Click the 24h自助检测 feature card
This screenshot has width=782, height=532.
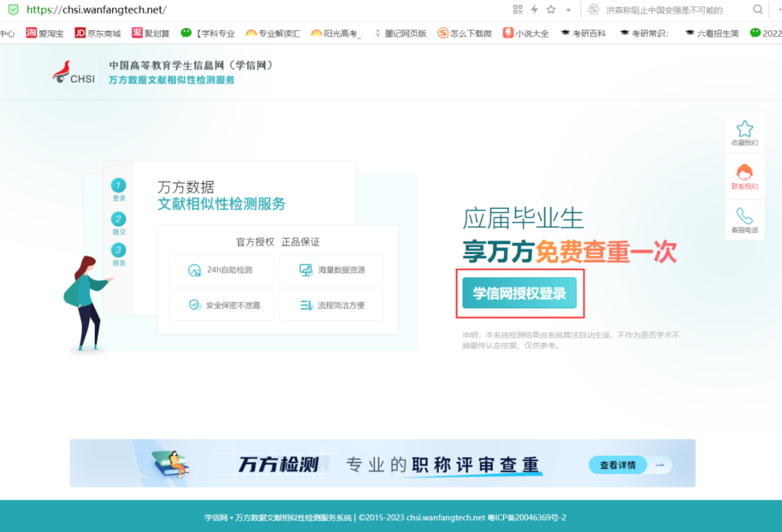(x=222, y=270)
